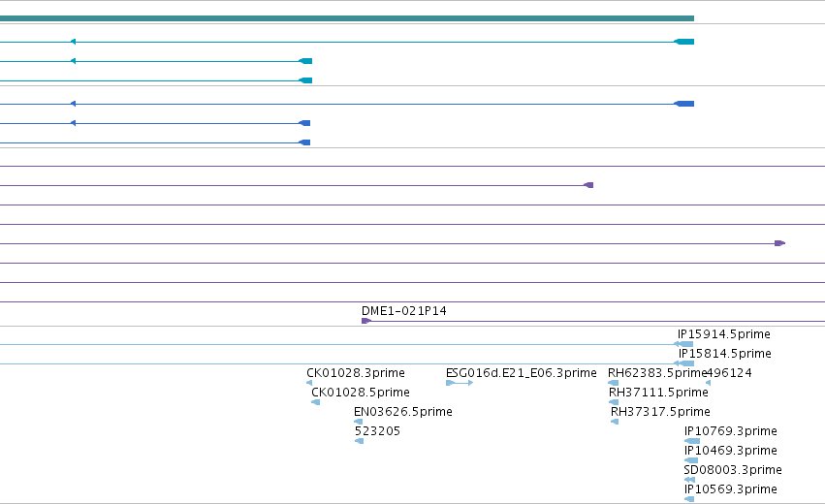Click the 496124 feature label
The height and width of the screenshot is (504, 825).
729,373
